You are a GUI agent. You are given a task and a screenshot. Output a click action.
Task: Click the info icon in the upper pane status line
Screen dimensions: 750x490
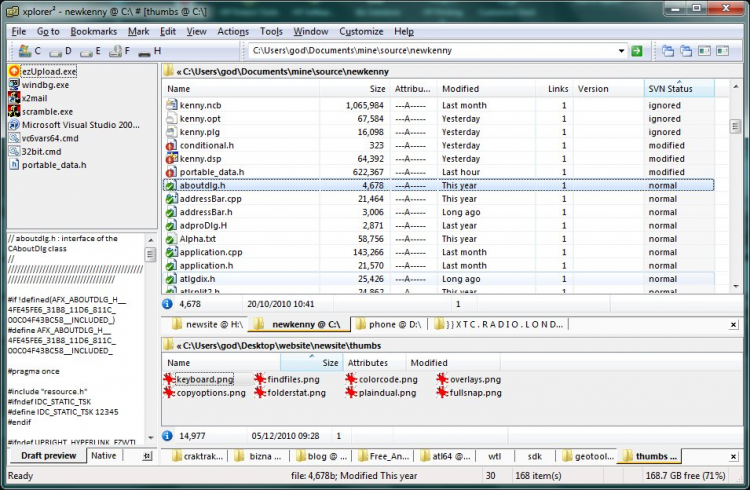click(x=167, y=304)
